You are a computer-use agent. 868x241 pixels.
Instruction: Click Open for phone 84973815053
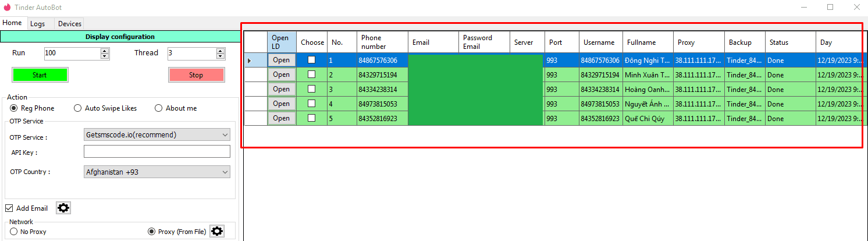282,104
